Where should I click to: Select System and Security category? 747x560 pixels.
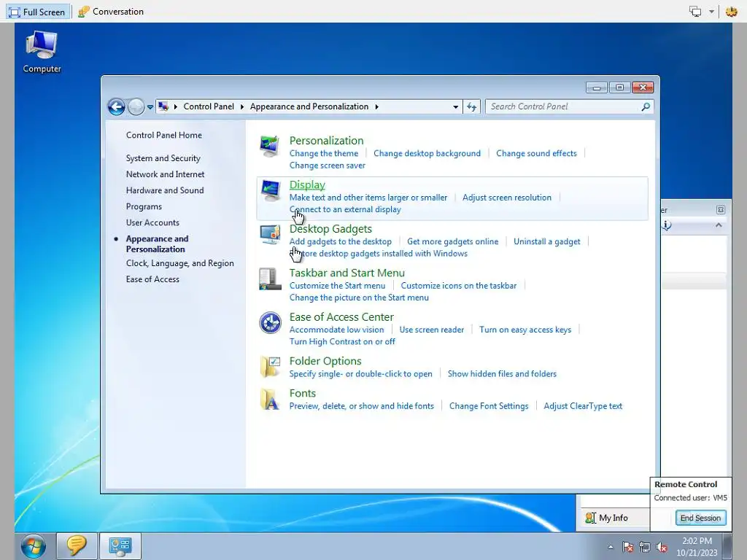click(x=163, y=158)
